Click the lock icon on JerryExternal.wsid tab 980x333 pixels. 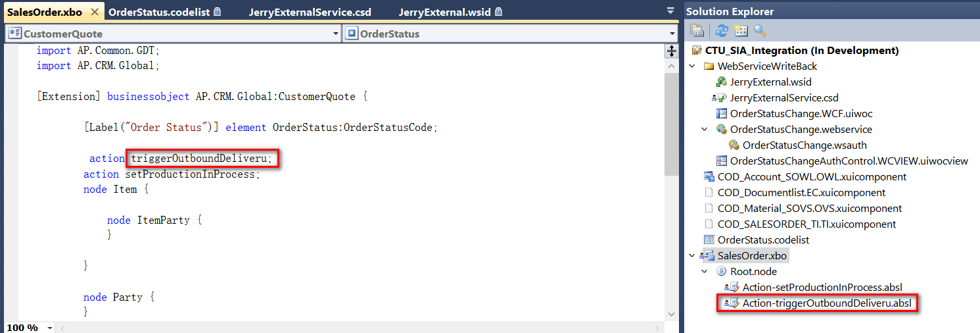[498, 12]
